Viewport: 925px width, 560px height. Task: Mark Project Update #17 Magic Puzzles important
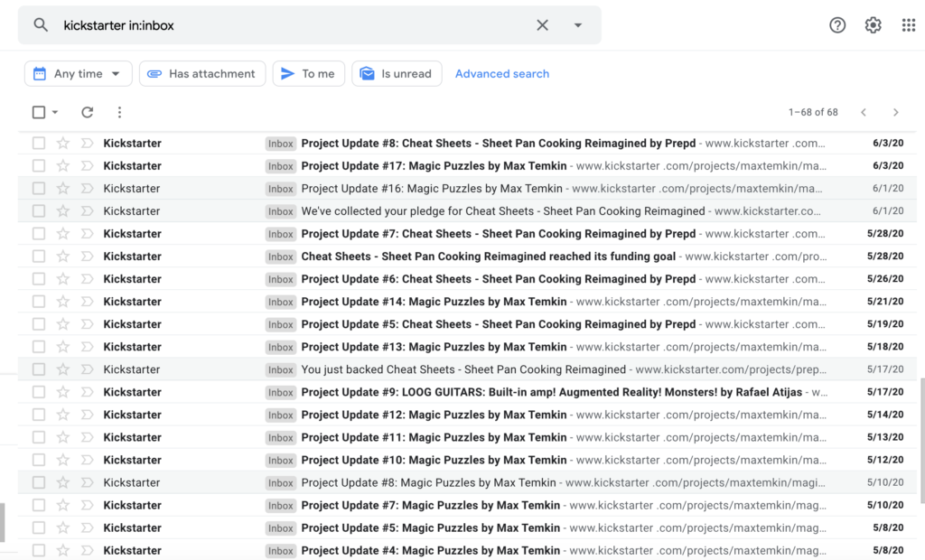[x=88, y=166]
